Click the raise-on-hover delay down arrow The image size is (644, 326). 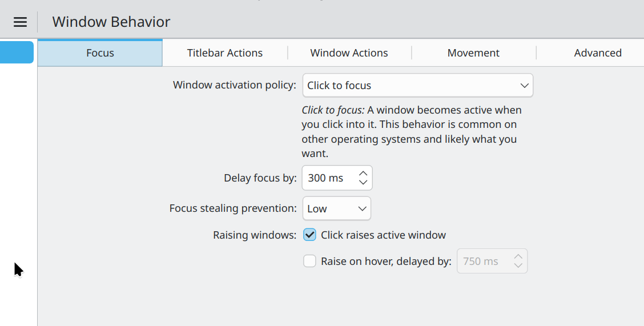point(518,266)
